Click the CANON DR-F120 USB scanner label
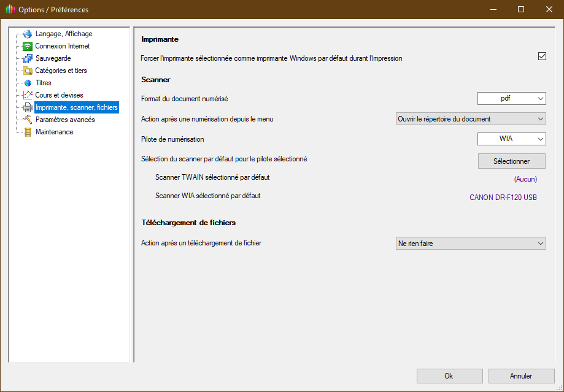This screenshot has height=392, width=564. (503, 198)
